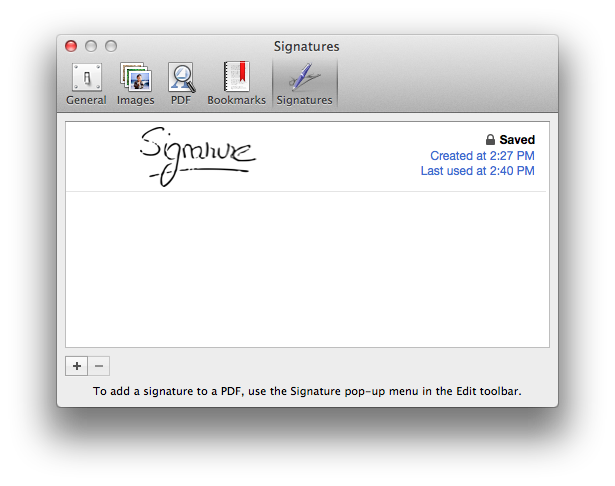Click 'Last used at 2:40 PM' text

coord(477,171)
